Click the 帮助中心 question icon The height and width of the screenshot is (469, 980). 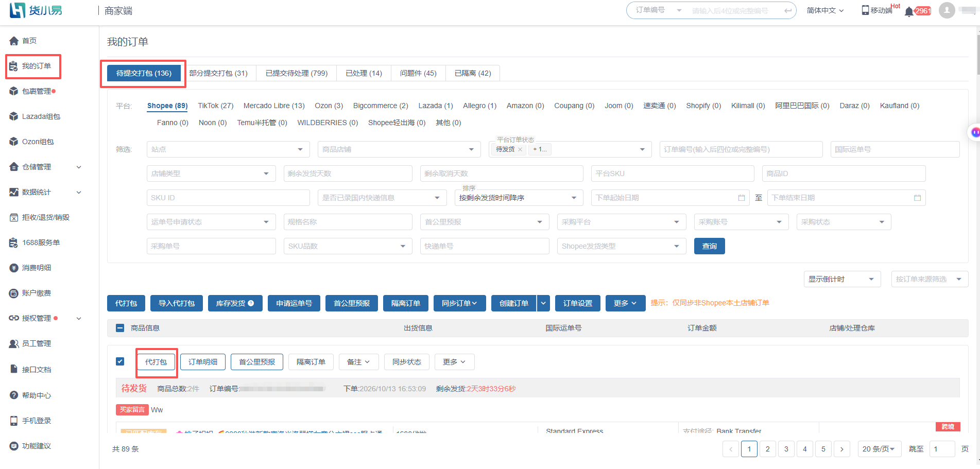tap(14, 395)
